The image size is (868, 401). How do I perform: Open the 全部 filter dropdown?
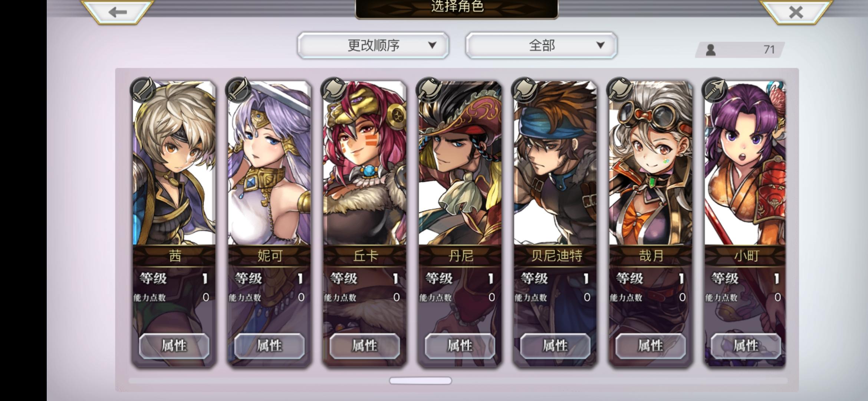pyautogui.click(x=542, y=45)
